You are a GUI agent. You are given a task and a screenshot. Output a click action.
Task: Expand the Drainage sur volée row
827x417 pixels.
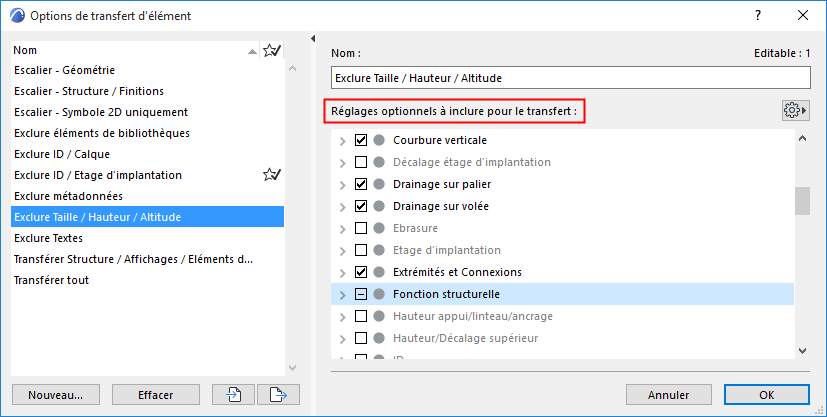click(343, 206)
